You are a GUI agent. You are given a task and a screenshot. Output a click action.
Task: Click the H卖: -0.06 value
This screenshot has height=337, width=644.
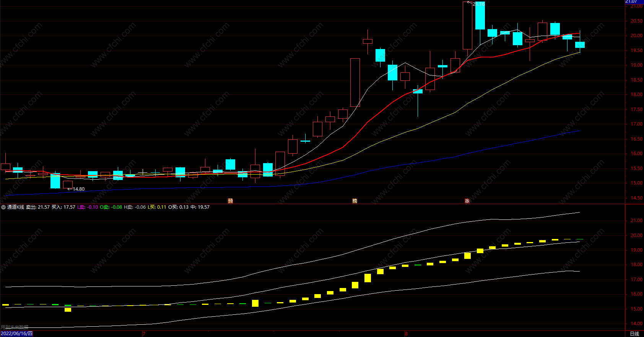pos(135,207)
